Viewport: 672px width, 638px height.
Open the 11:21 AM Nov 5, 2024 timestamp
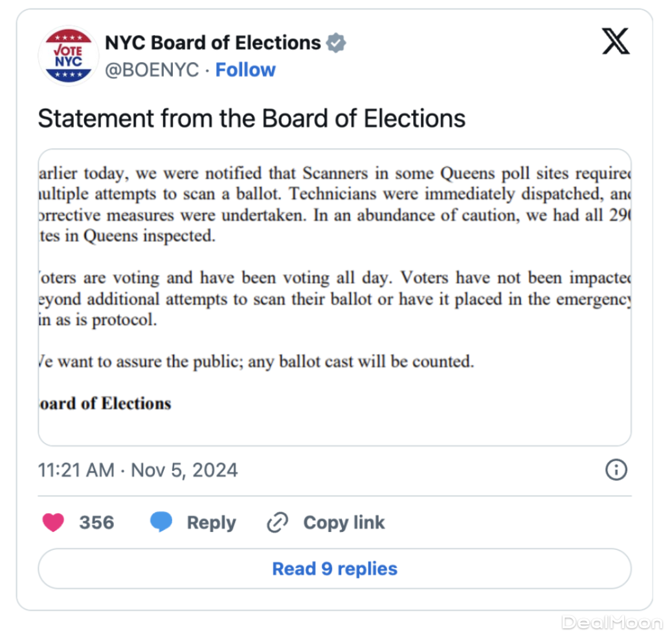click(x=138, y=470)
